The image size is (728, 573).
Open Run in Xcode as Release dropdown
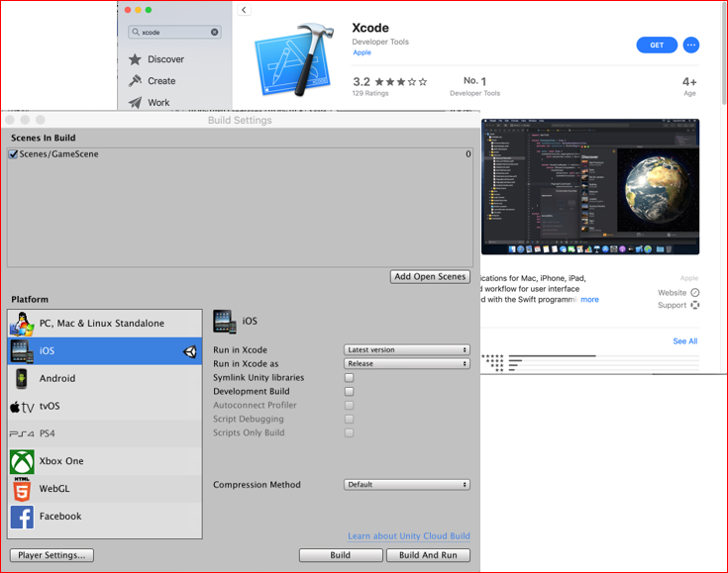(x=407, y=364)
